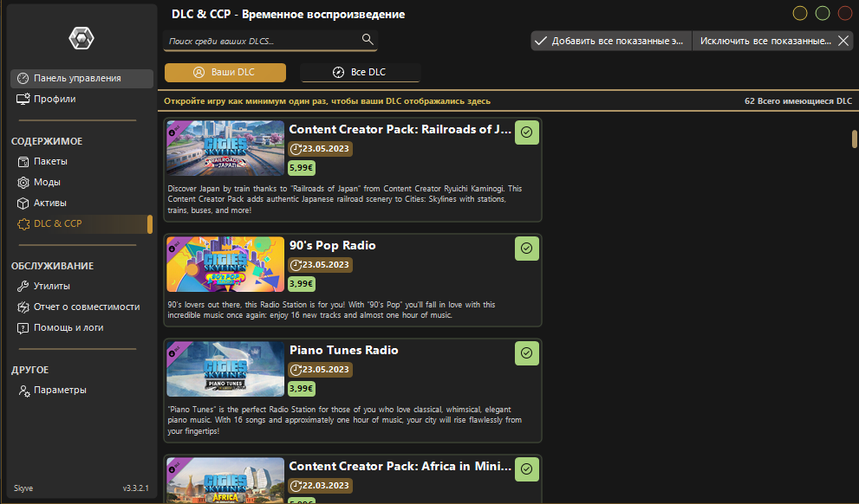859x504 pixels.
Task: Click the search magnifier icon
Action: tap(368, 39)
